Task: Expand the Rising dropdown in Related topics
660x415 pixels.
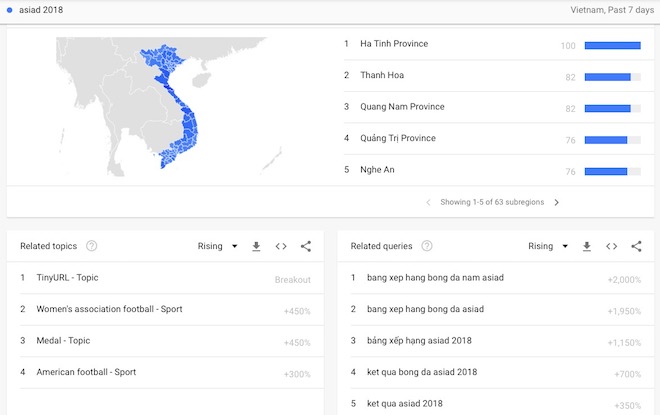Action: 218,246
